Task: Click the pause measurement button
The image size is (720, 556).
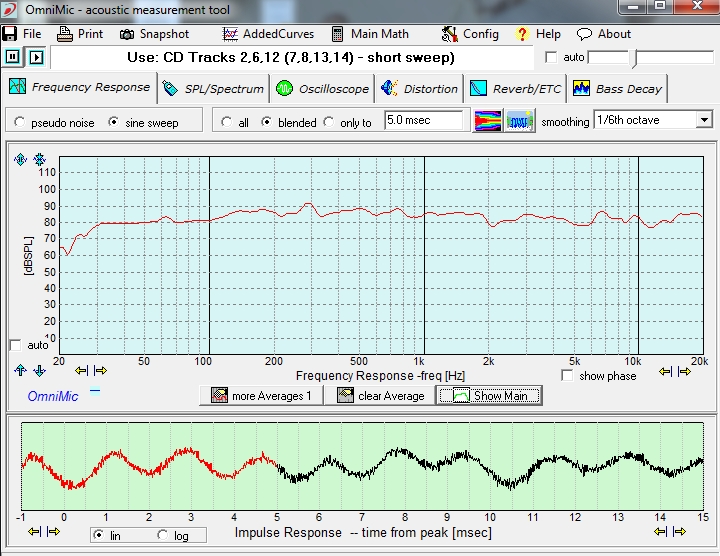Action: coord(12,57)
